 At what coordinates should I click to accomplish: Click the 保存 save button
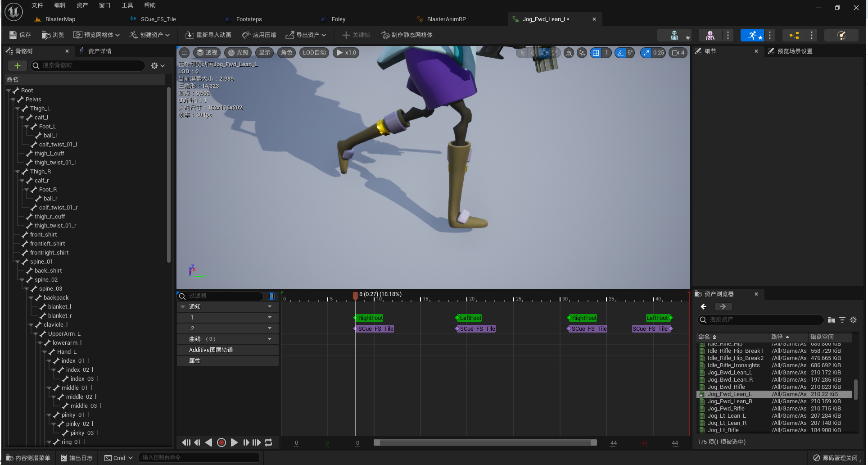20,35
